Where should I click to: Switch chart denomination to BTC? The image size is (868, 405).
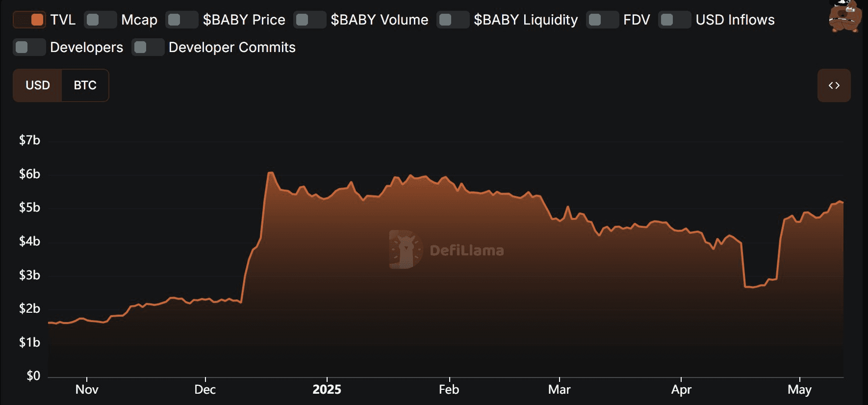pos(85,85)
